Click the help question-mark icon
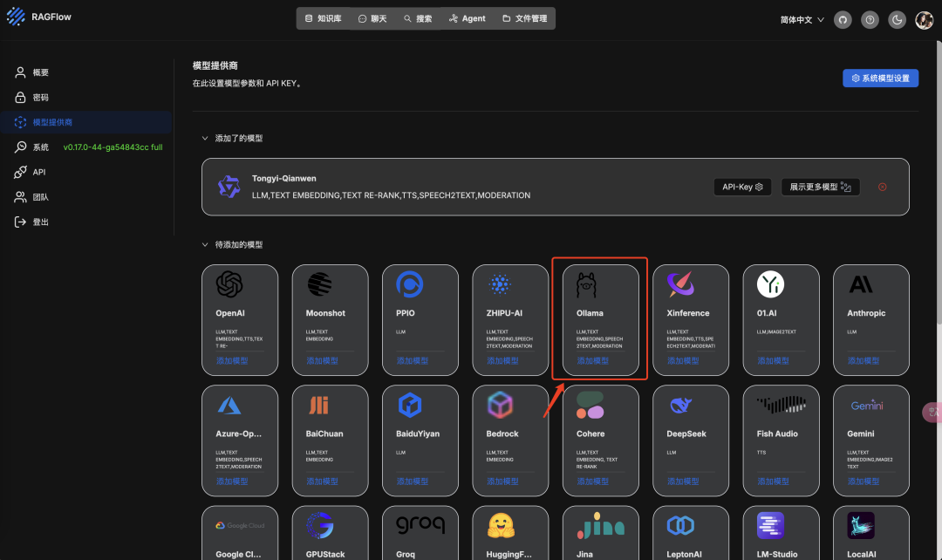Viewport: 942px width, 560px height. pos(870,20)
